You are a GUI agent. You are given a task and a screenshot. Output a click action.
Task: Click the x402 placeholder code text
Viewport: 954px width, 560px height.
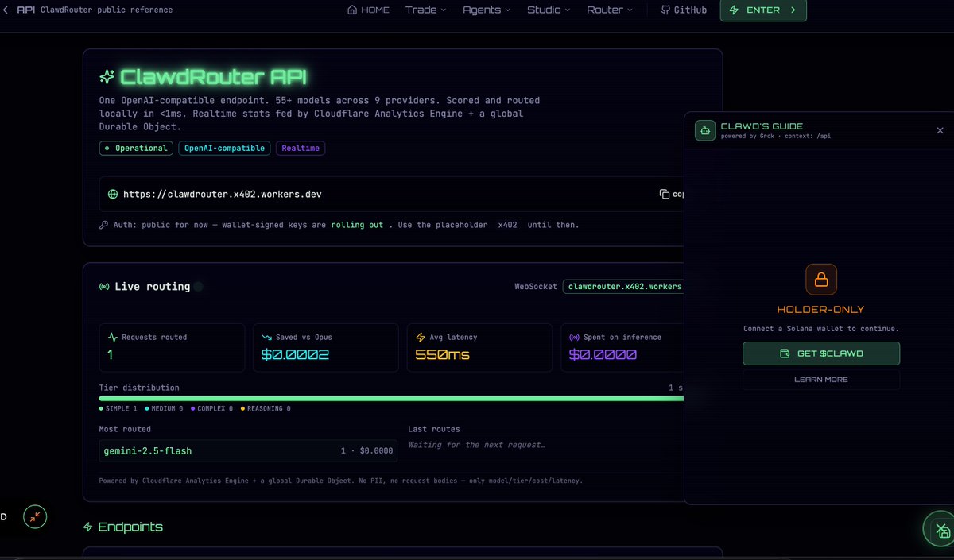click(x=507, y=225)
